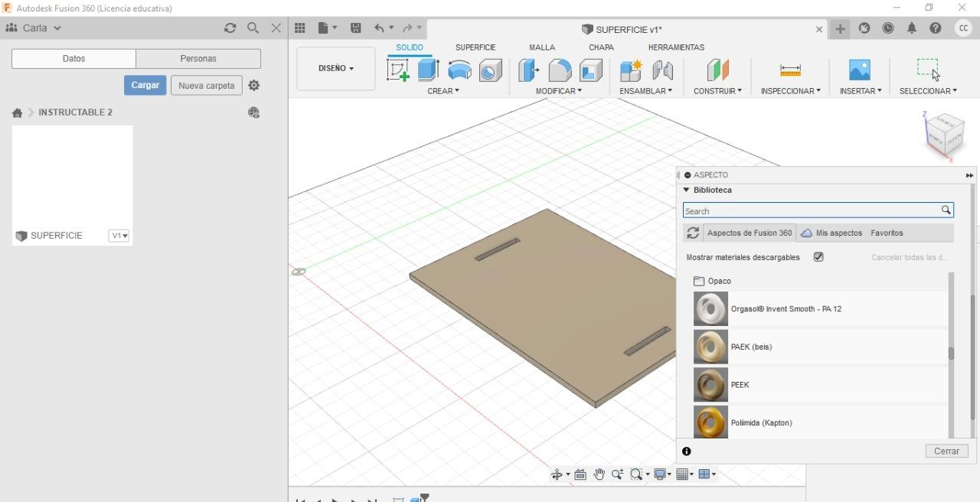
Task: Open the help question mark menu
Action: (936, 28)
